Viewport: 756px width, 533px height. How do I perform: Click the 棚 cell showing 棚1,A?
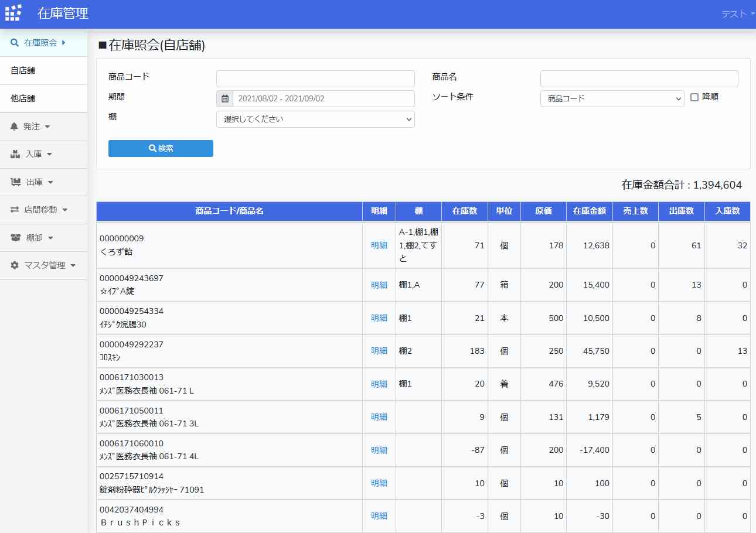tap(418, 285)
